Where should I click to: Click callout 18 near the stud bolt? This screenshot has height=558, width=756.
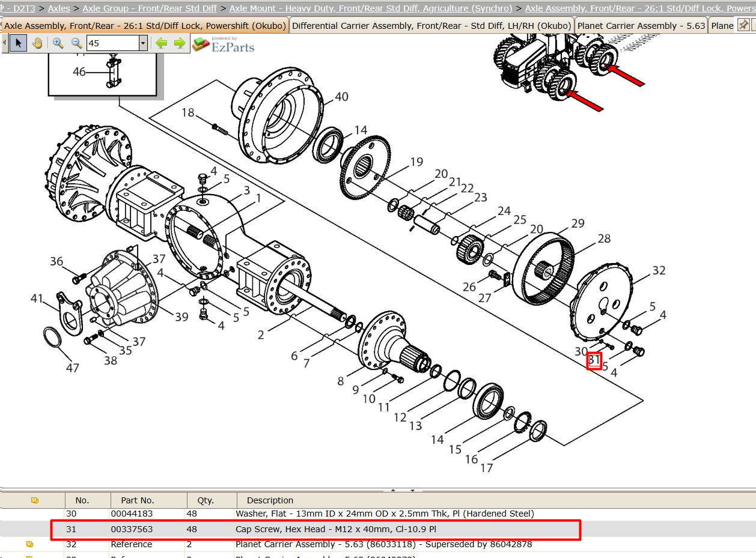tap(188, 112)
